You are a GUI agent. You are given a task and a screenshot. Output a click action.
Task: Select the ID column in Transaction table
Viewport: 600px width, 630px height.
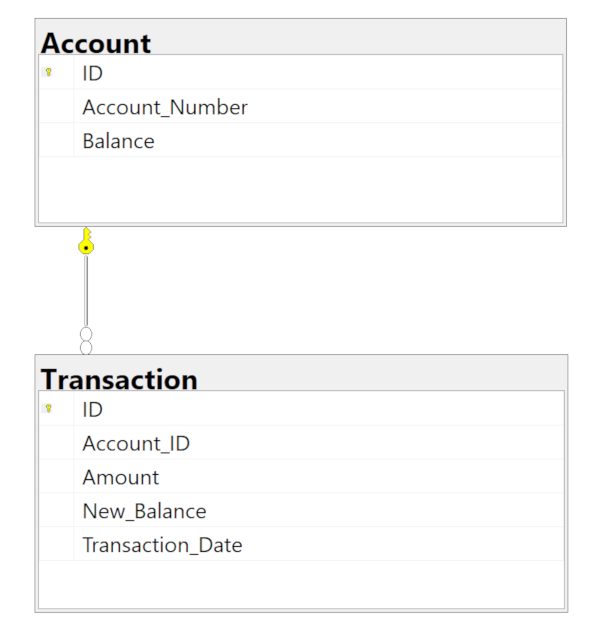[301, 409]
